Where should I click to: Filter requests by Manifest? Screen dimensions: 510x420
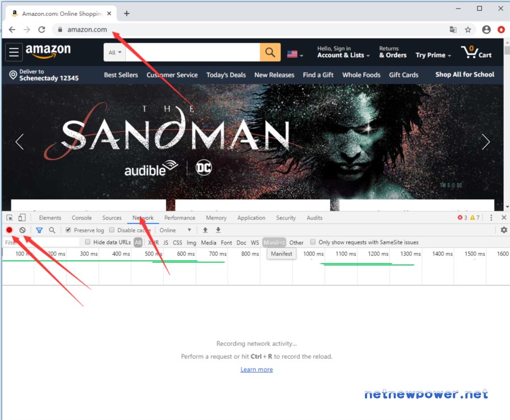click(274, 242)
